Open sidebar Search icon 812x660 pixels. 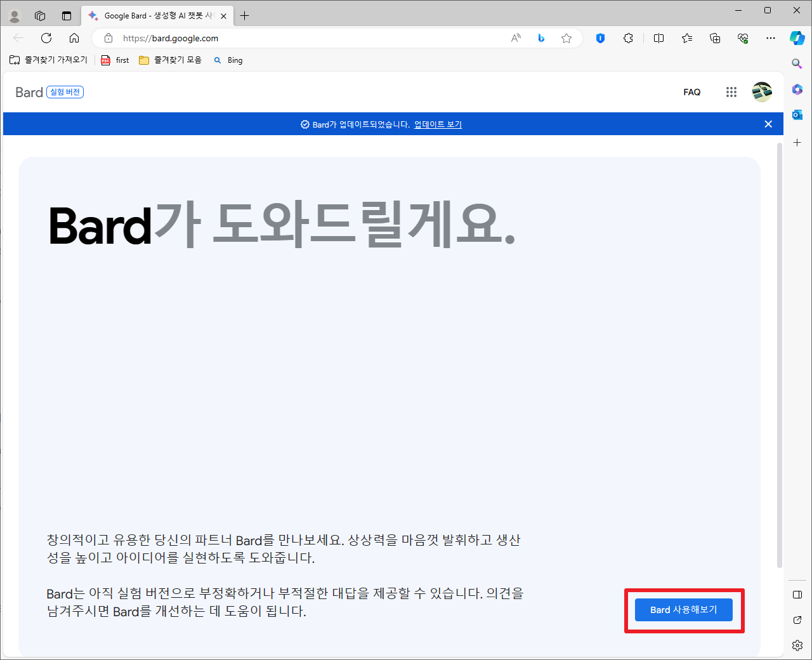[797, 63]
